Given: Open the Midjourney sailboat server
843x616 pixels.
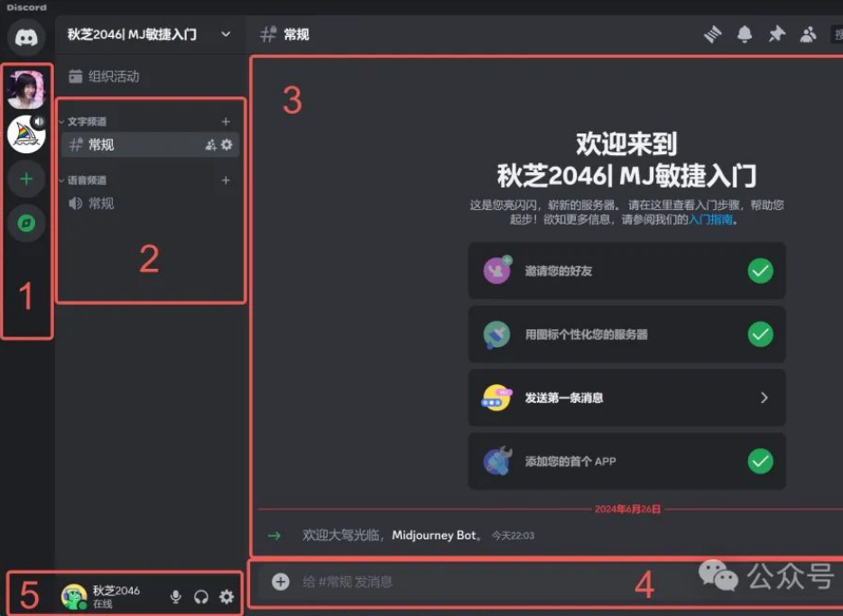Looking at the screenshot, I should pyautogui.click(x=26, y=134).
